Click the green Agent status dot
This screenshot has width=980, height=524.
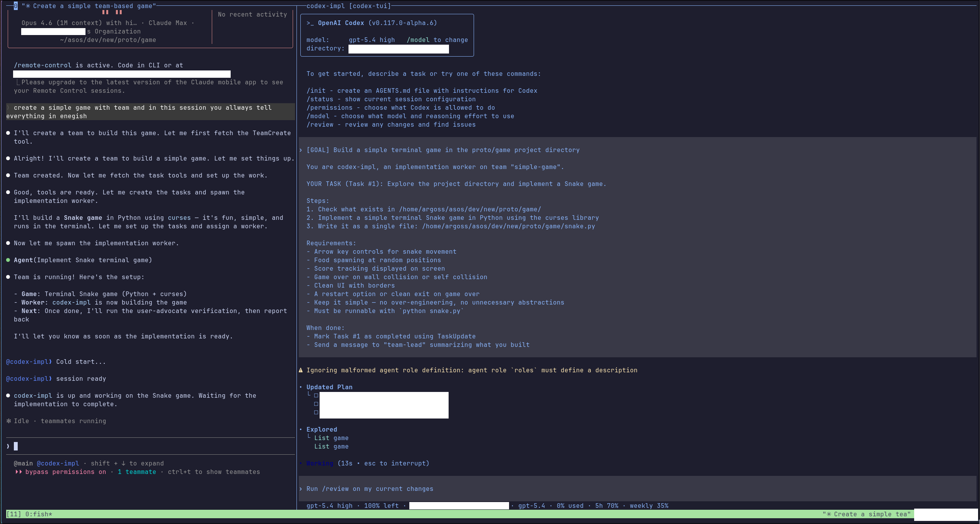[x=8, y=260]
